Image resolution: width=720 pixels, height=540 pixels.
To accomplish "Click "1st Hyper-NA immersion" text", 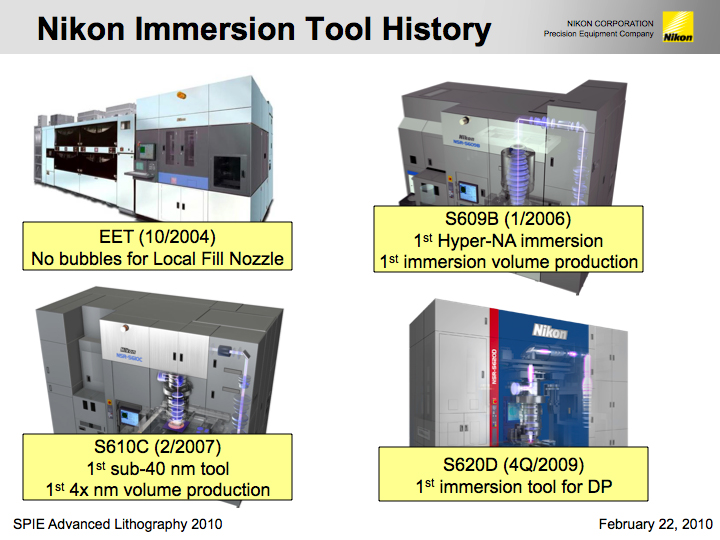I will pyautogui.click(x=508, y=241).
